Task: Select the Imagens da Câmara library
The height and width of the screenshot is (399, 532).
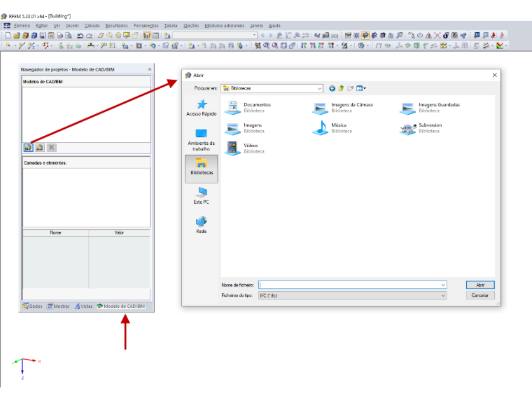Action: (x=342, y=108)
